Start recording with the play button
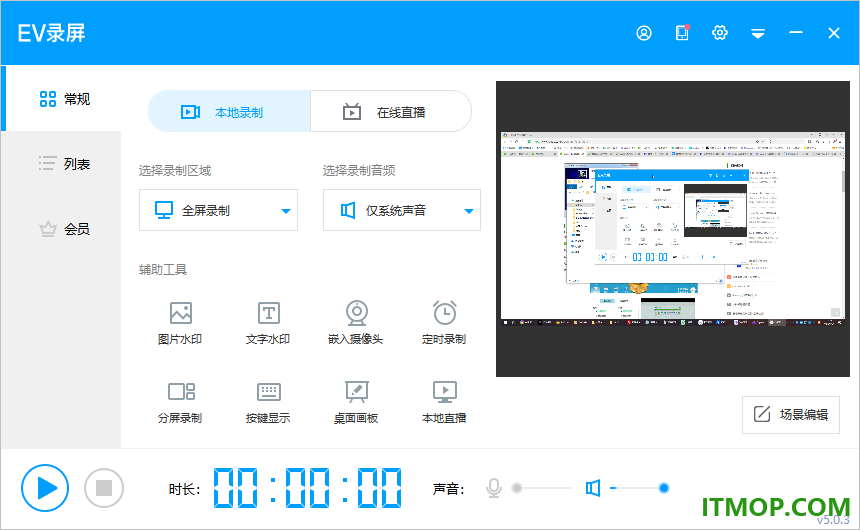This screenshot has width=860, height=530. [x=45, y=488]
